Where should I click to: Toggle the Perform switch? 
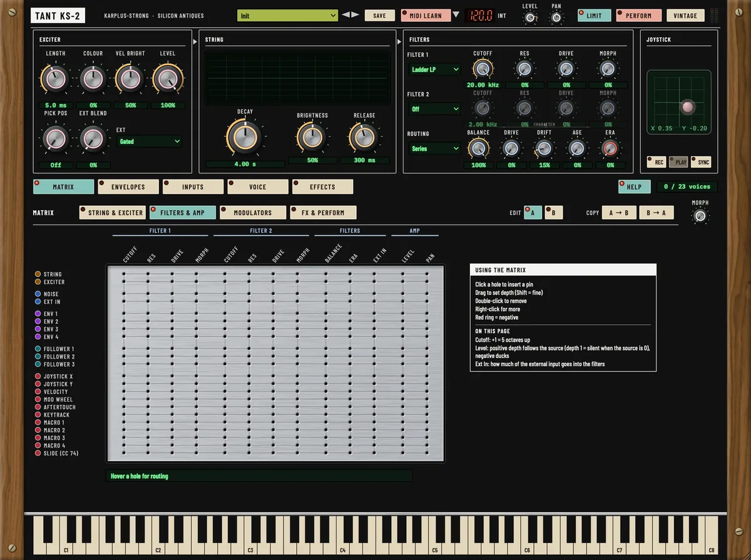tap(638, 15)
